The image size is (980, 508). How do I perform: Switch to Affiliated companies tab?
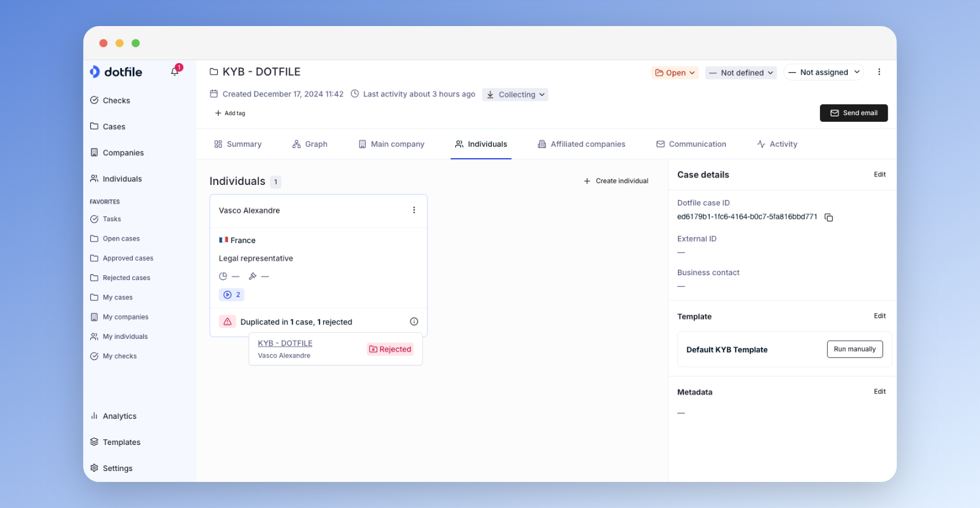point(582,144)
